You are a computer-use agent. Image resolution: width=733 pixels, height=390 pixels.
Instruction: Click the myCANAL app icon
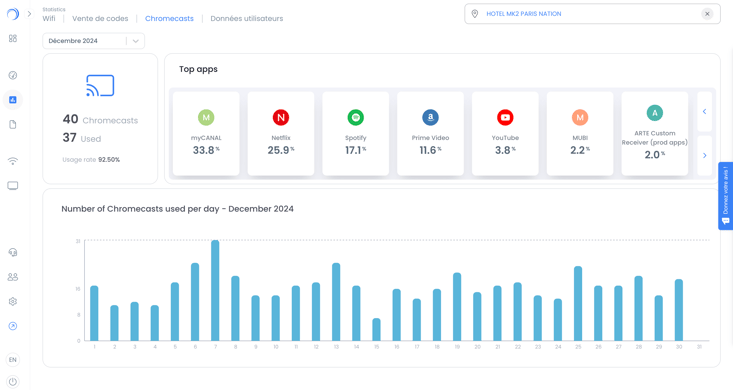(206, 117)
